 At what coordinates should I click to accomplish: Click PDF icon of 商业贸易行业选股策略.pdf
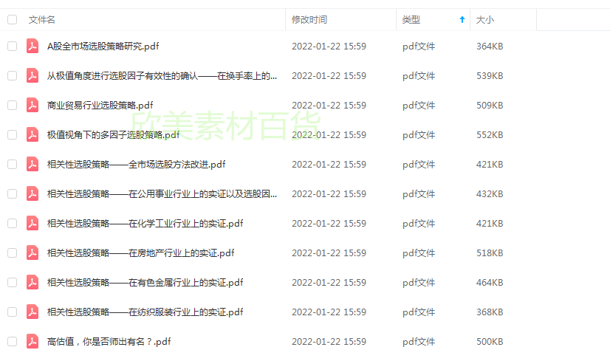click(32, 105)
